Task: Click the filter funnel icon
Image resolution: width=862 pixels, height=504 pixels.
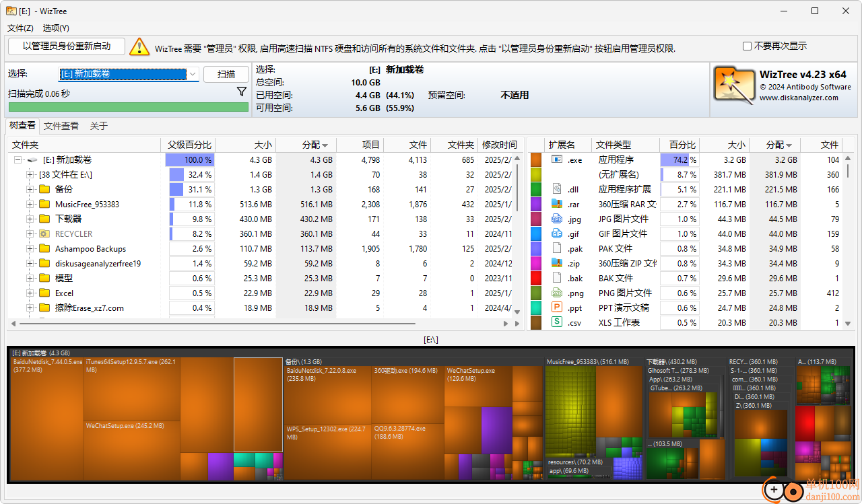Action: tap(242, 92)
